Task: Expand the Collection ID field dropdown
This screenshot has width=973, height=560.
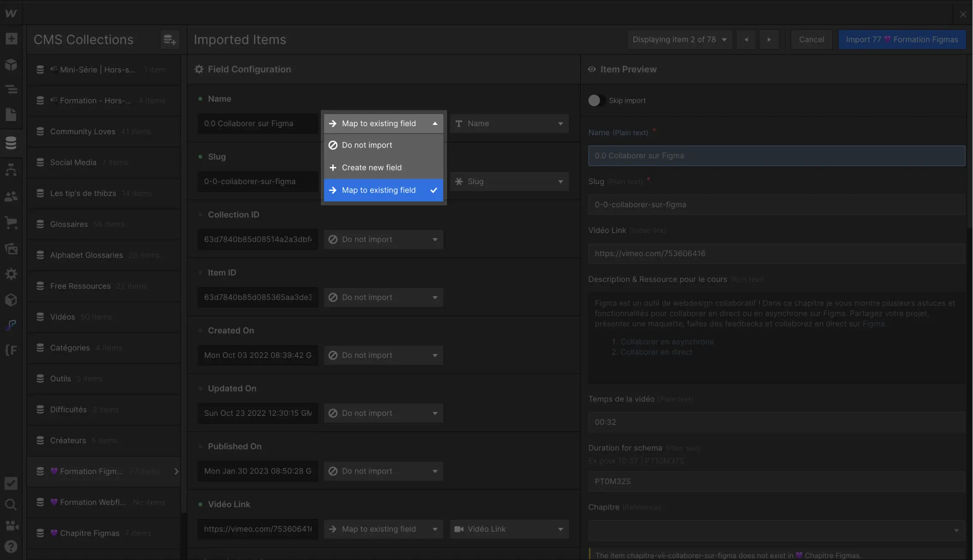Action: (x=435, y=239)
